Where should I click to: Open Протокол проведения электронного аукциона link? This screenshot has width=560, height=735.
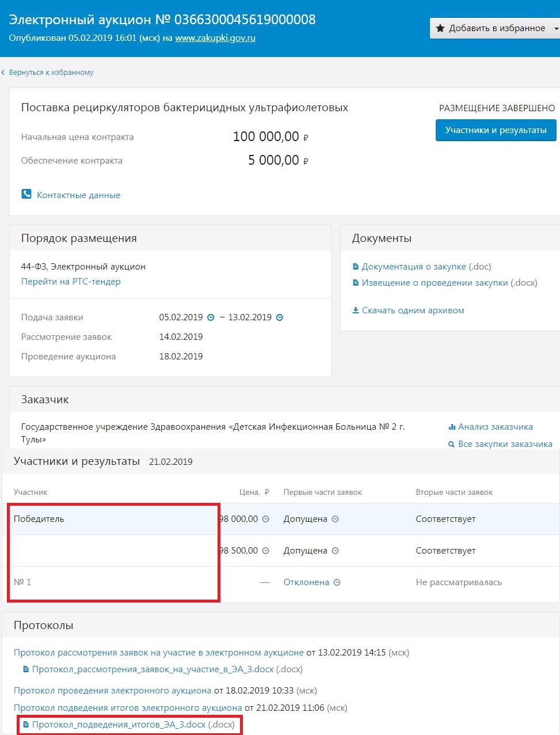(113, 690)
